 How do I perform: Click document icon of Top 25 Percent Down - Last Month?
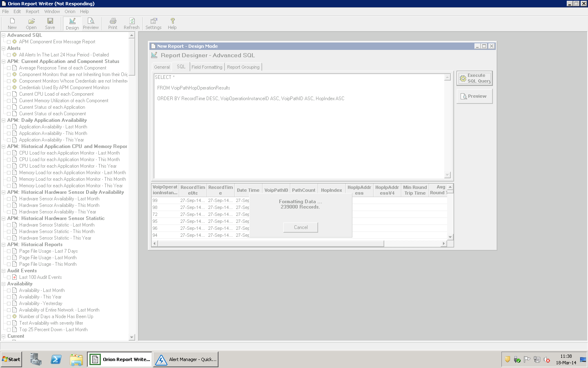[x=15, y=330]
